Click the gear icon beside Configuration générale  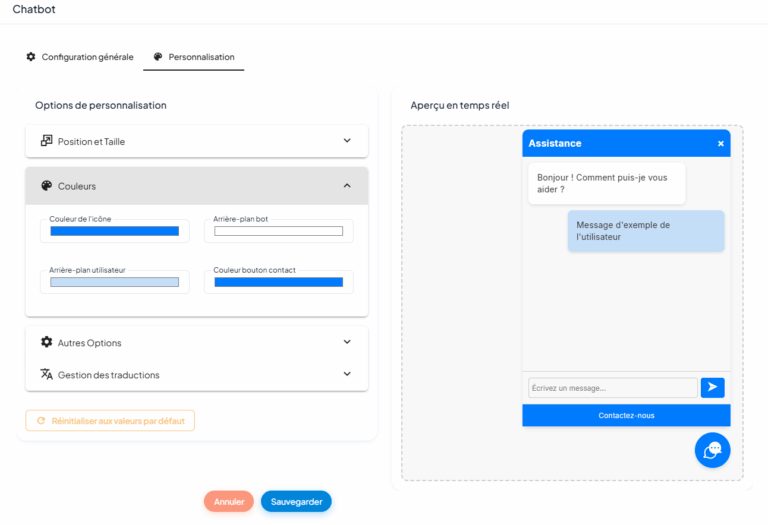[x=31, y=57]
